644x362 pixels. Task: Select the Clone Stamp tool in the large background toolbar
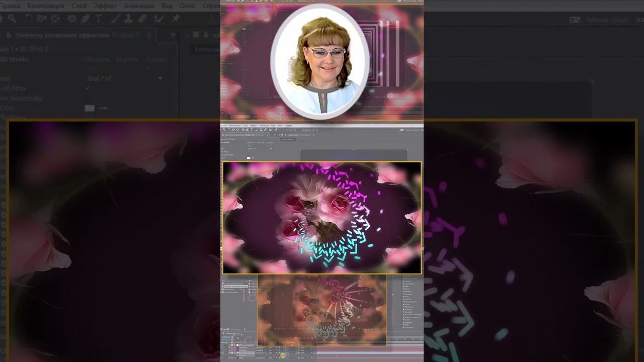(129, 19)
